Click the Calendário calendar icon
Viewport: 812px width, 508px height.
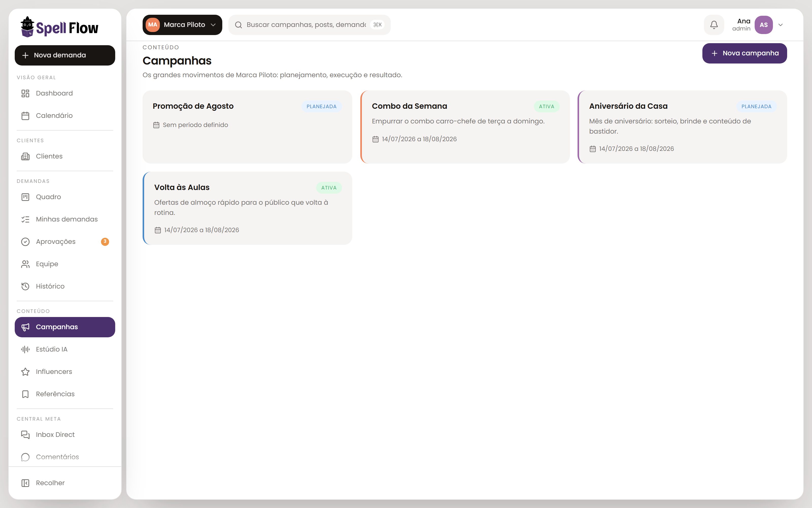25,116
